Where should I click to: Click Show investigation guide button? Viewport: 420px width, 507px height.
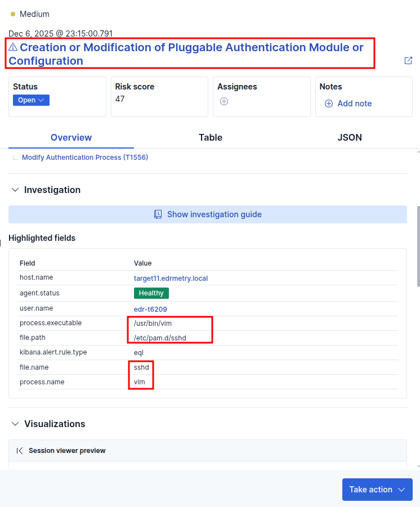click(x=208, y=214)
